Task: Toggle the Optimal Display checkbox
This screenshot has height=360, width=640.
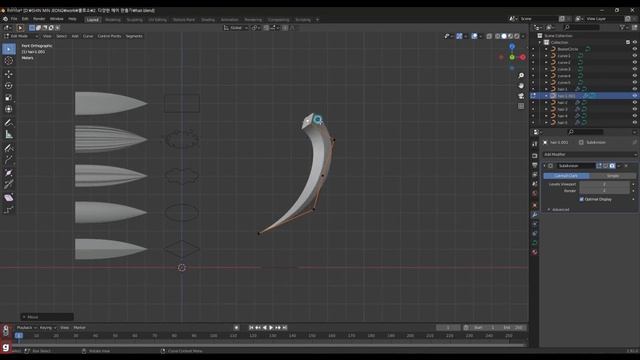Action: tap(581, 199)
